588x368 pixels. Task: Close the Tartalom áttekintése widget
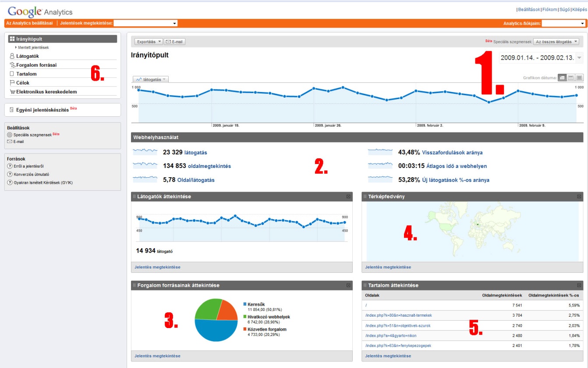pos(579,285)
